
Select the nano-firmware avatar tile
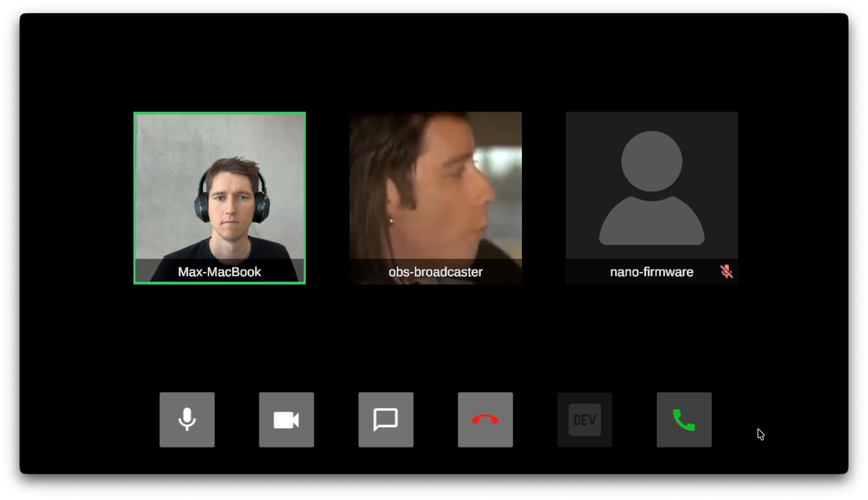(x=652, y=198)
